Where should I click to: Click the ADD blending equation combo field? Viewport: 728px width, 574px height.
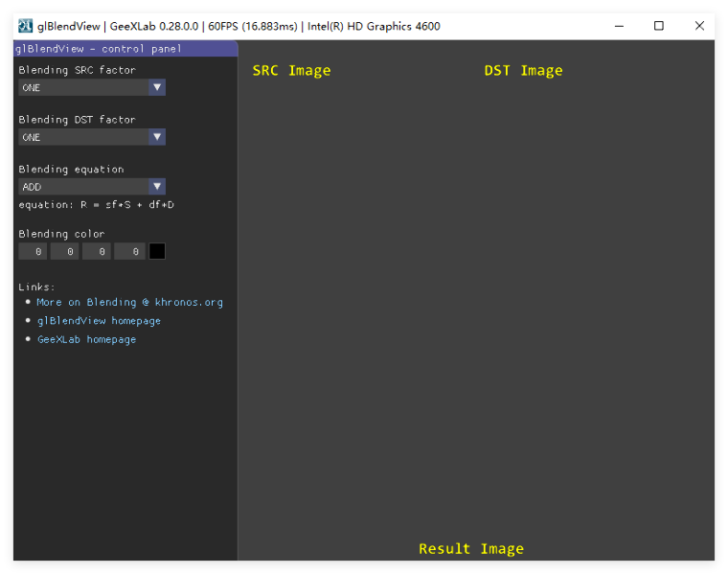92,187
